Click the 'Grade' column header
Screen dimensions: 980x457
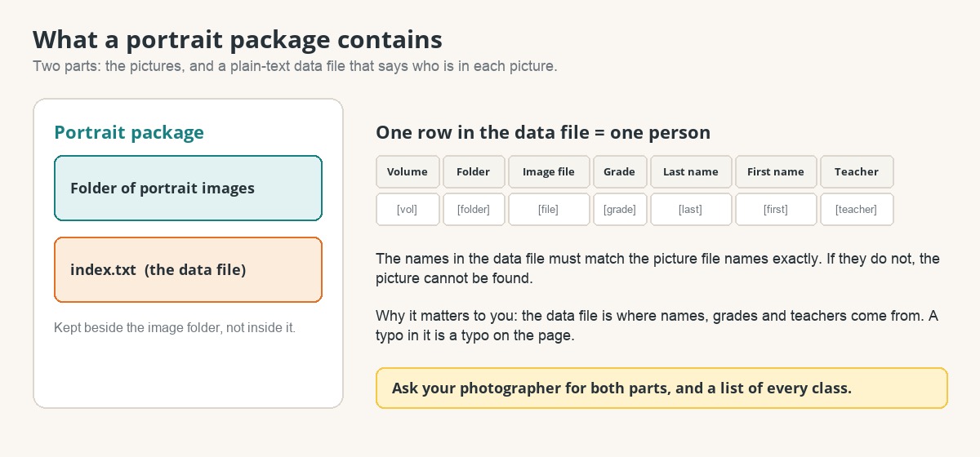pos(620,172)
